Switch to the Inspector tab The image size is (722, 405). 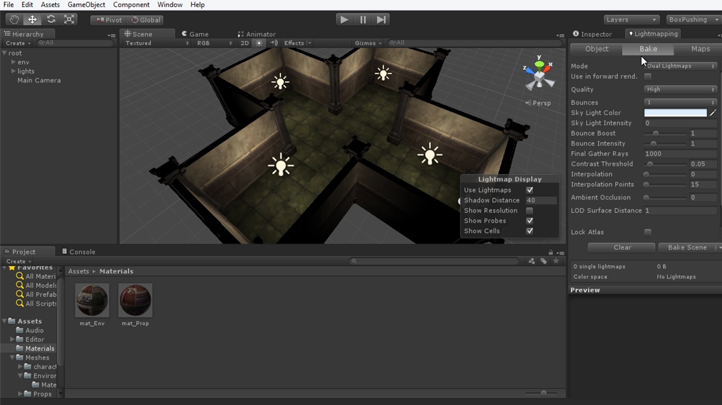pyautogui.click(x=592, y=34)
